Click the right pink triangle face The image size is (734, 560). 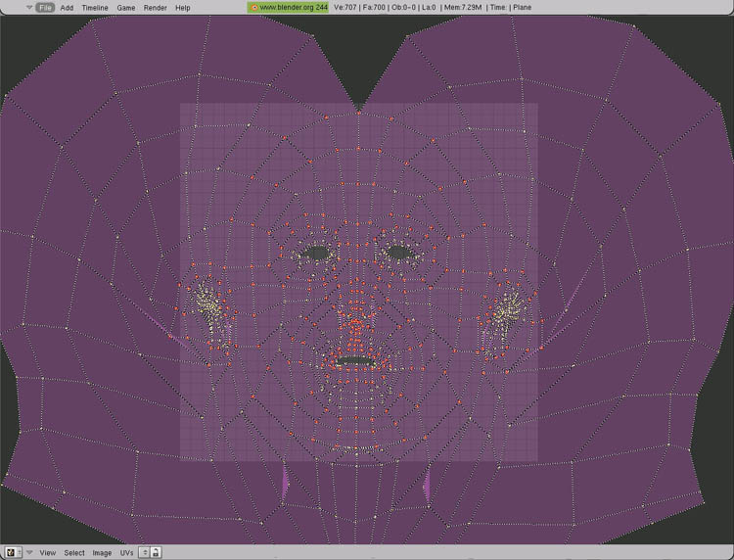coord(427,485)
